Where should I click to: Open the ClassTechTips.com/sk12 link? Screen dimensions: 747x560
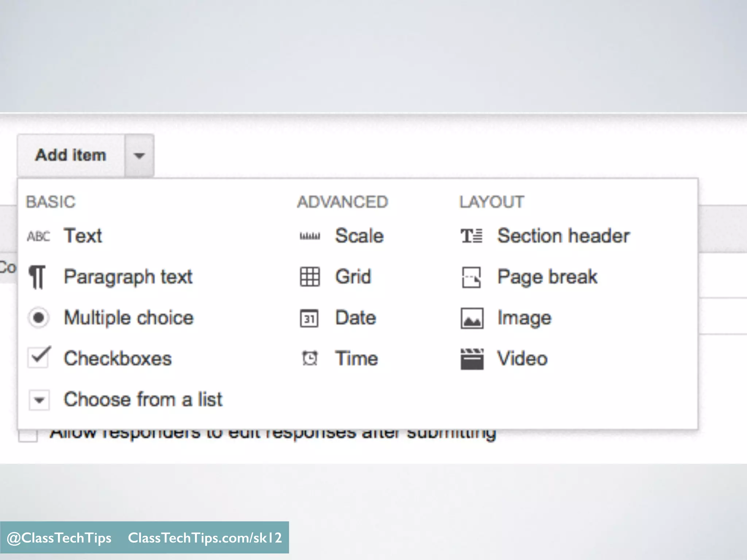[205, 538]
